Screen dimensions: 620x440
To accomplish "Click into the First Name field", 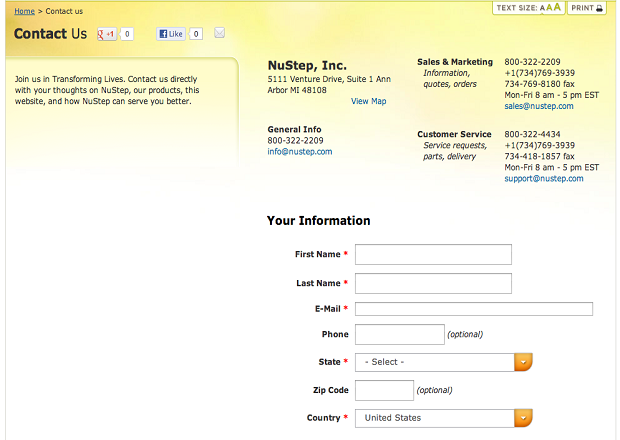I will point(433,254).
